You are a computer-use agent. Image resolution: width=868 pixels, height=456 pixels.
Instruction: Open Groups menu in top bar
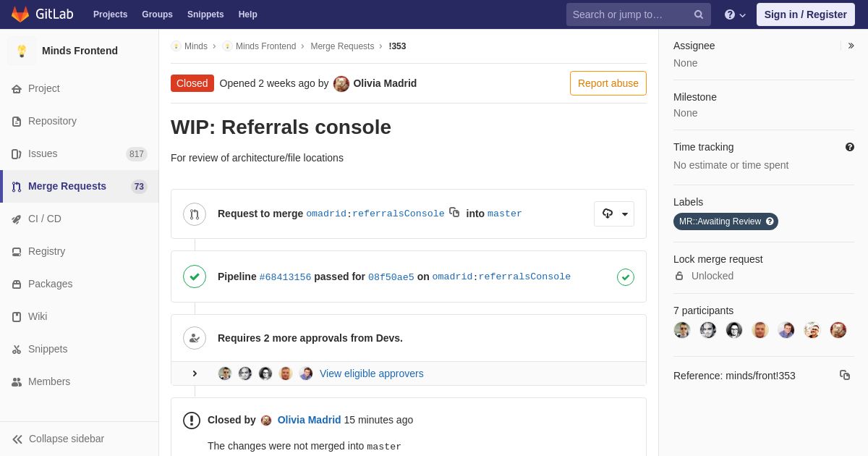[x=157, y=14]
